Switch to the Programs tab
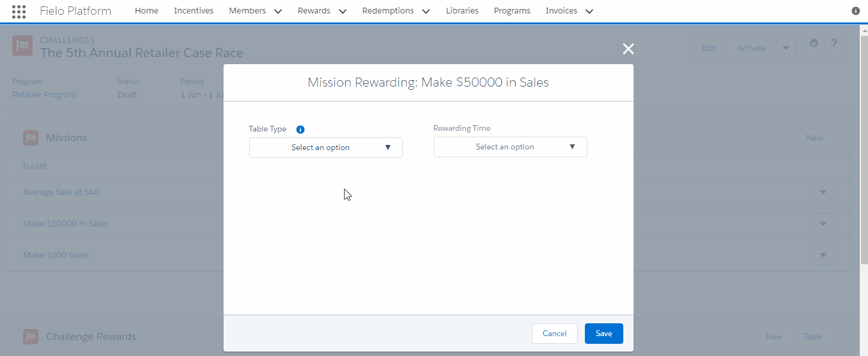The height and width of the screenshot is (356, 868). 512,11
